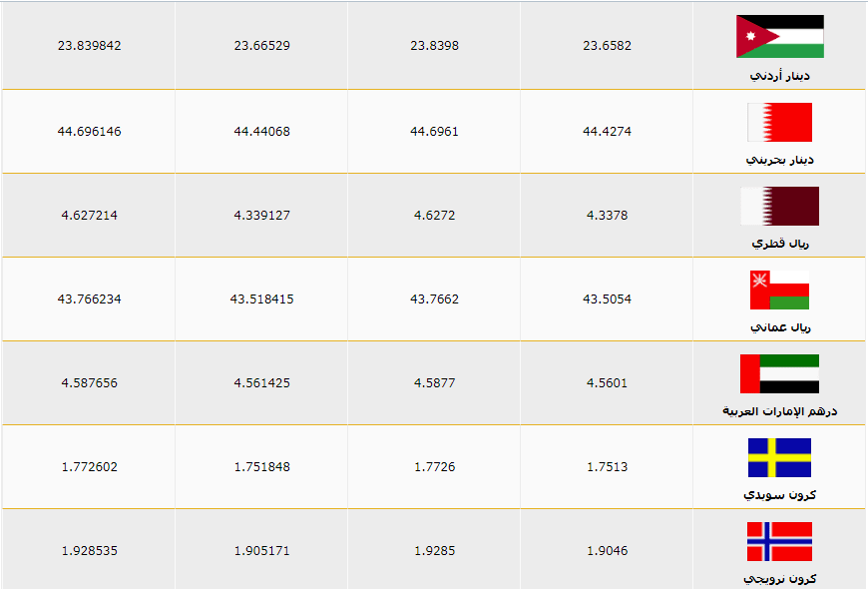The width and height of the screenshot is (868, 589).
Task: Select the ريال قطري currency label
Action: click(779, 244)
